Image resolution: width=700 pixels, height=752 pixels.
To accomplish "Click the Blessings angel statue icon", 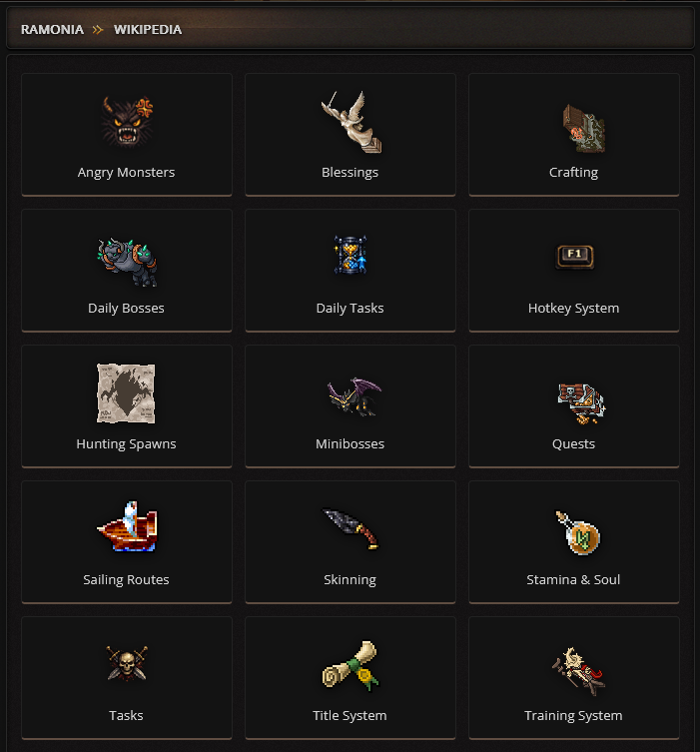I will [351, 122].
